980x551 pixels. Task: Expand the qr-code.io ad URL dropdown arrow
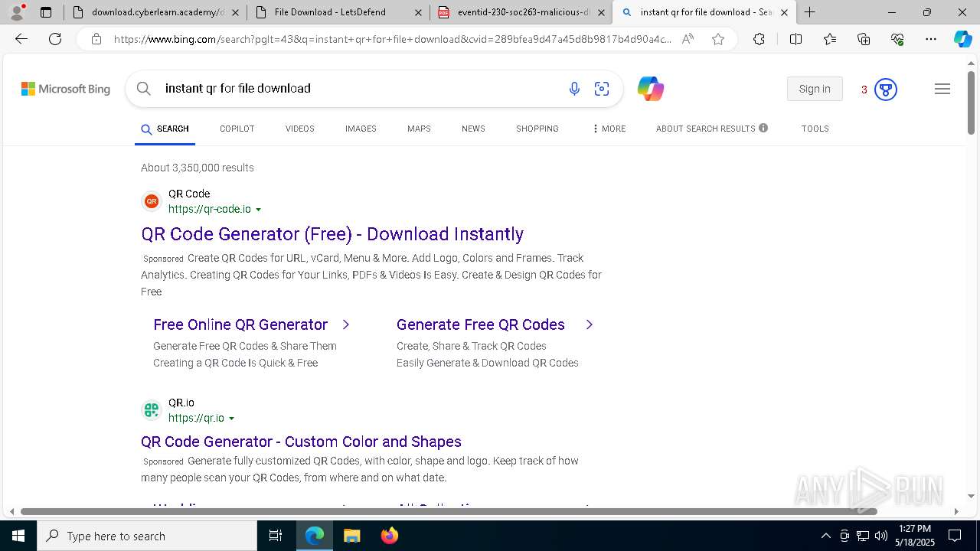point(259,210)
